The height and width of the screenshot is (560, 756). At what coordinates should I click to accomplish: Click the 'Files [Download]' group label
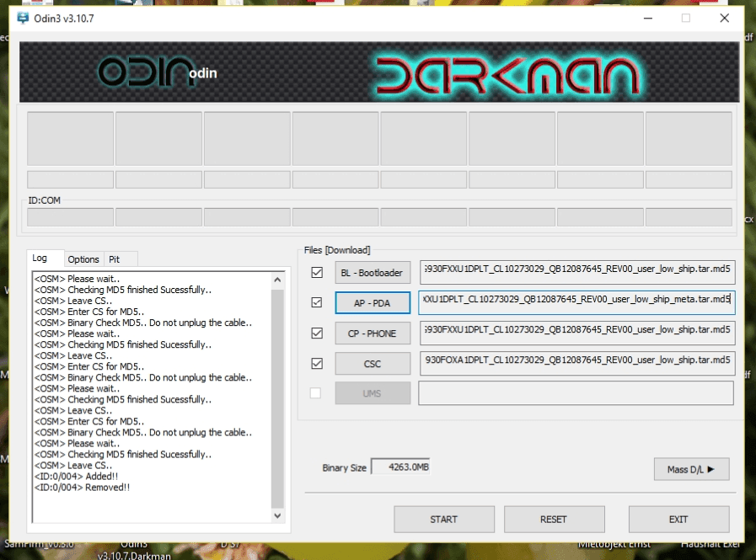click(337, 250)
